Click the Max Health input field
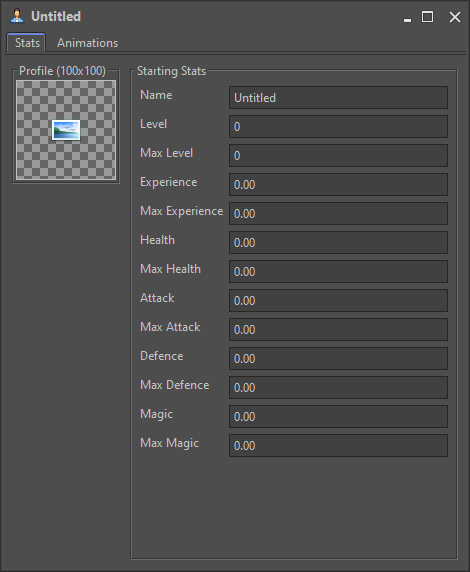The height and width of the screenshot is (572, 470). 338,271
